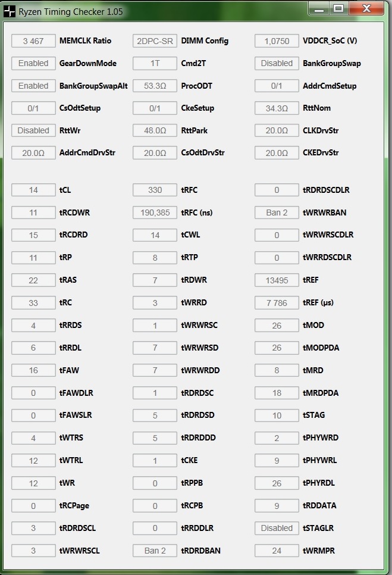Image resolution: width=392 pixels, height=575 pixels.
Task: Click the MEMCLK Ratio value field
Action: (x=33, y=41)
